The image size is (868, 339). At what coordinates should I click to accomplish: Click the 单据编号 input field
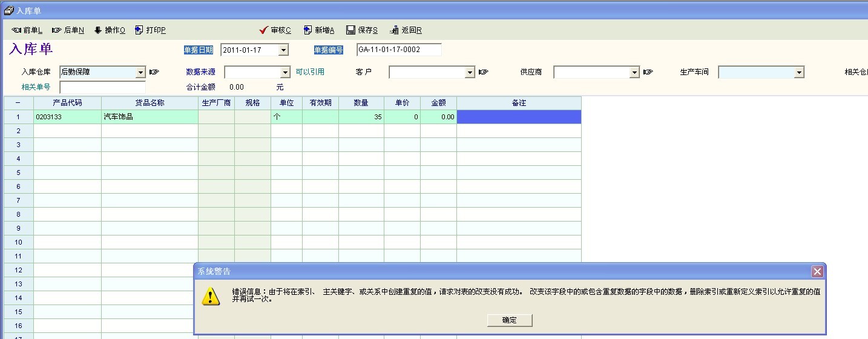point(398,50)
